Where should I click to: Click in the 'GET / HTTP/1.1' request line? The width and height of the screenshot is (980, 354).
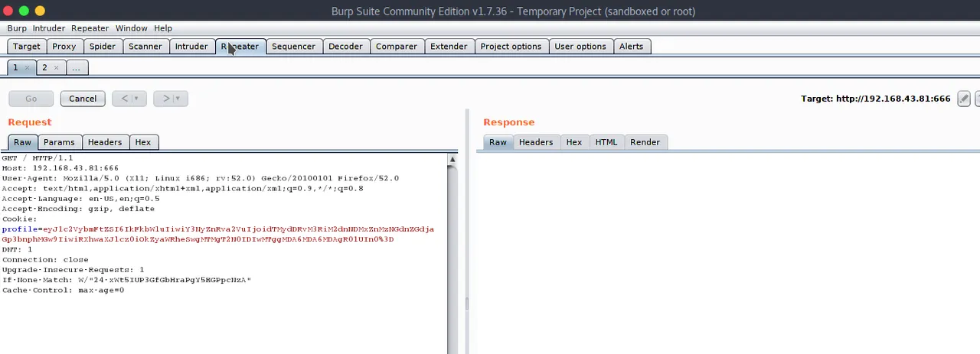pos(38,158)
